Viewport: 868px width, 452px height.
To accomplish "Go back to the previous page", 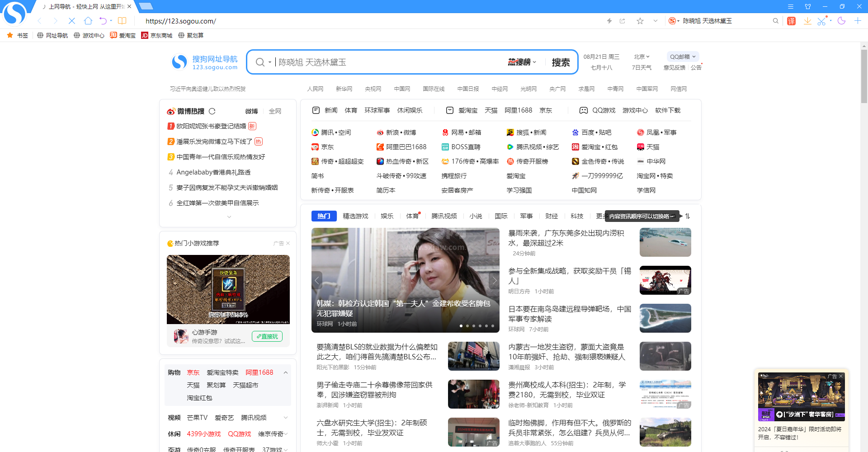I will coord(39,21).
